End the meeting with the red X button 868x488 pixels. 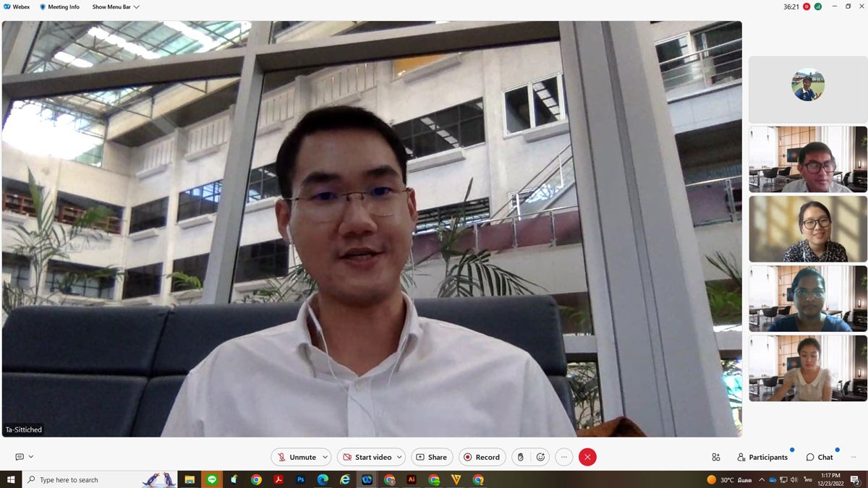[587, 457]
